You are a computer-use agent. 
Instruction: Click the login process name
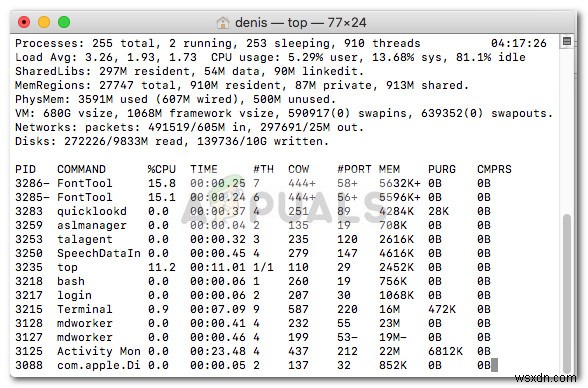74,295
